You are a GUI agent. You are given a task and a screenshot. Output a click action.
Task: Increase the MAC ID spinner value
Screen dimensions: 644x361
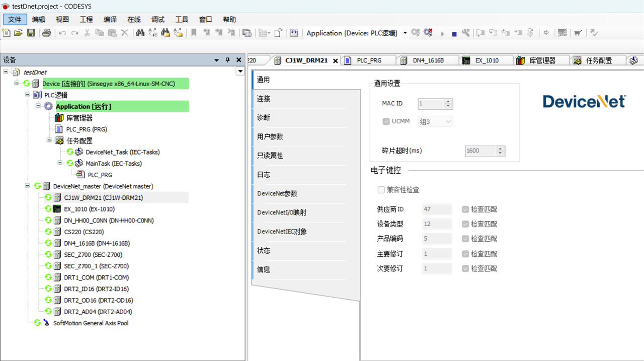click(x=449, y=101)
